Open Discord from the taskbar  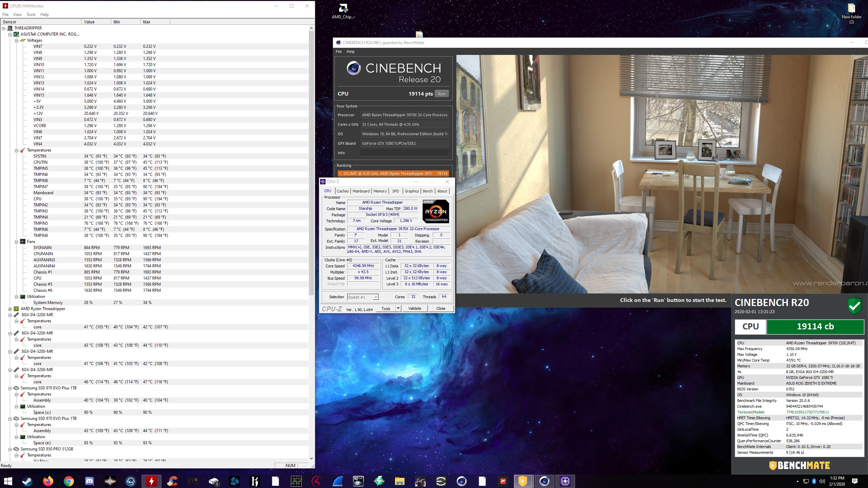pos(90,481)
